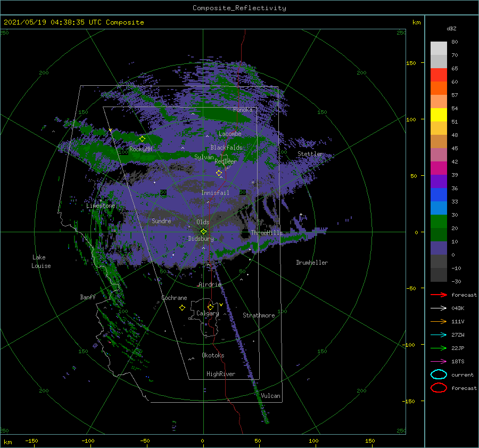This screenshot has width=479, height=448.
Task: Click the 'ThreeHills' city label
Action: coord(267,233)
